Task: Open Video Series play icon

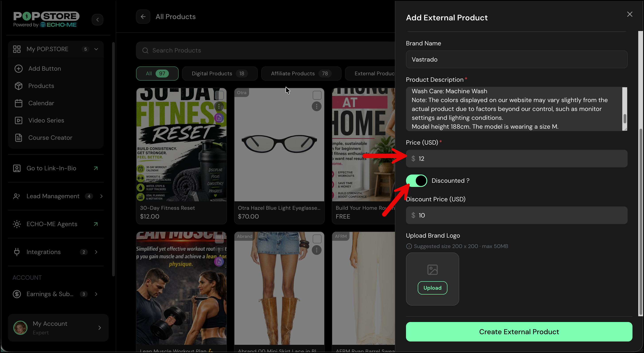Action: click(x=18, y=120)
